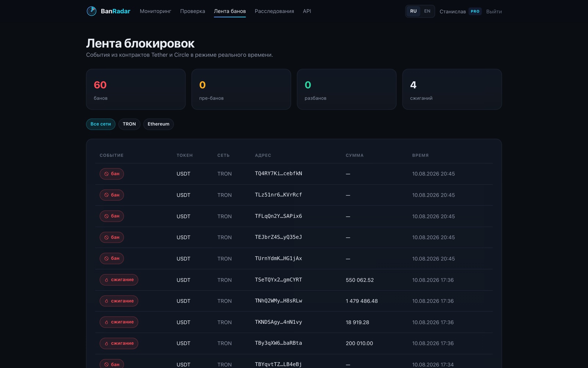Open Расследования in the navigation
Screen dimensions: 588x368
pyautogui.click(x=274, y=11)
